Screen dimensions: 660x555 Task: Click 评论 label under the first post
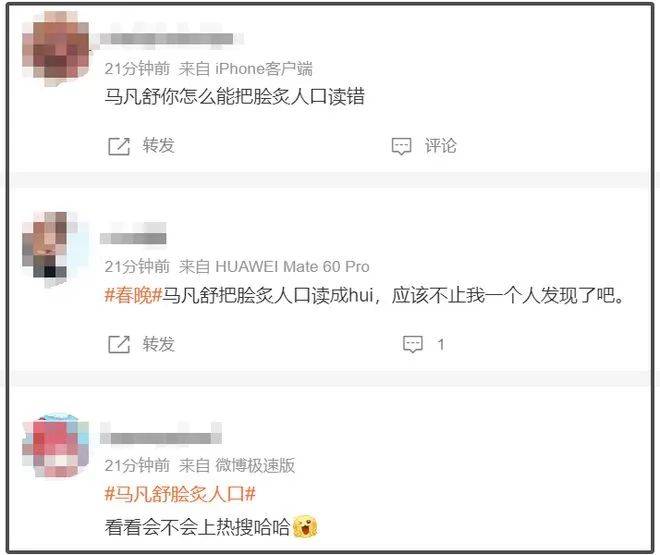(440, 146)
